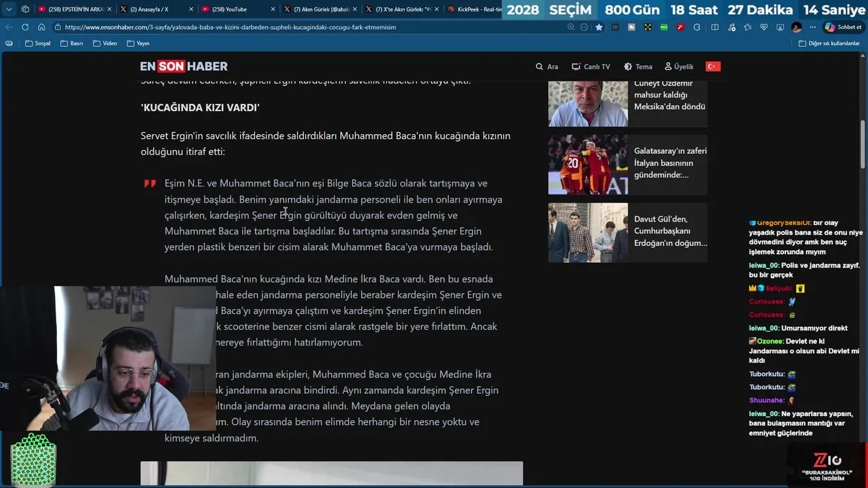Click the BURAKSAKINOL %10 indirim banner
Image resolution: width=868 pixels, height=488 pixels.
coord(827,466)
